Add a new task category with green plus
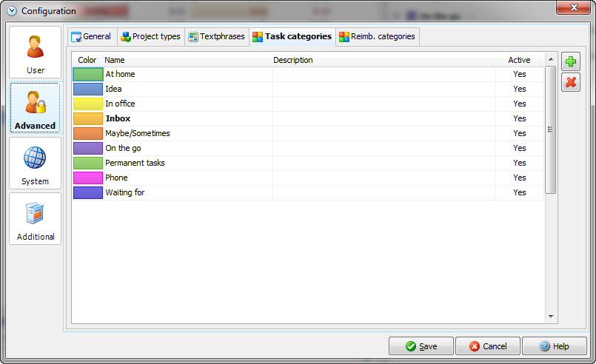Screen dimensions: 596x364 tap(571, 61)
